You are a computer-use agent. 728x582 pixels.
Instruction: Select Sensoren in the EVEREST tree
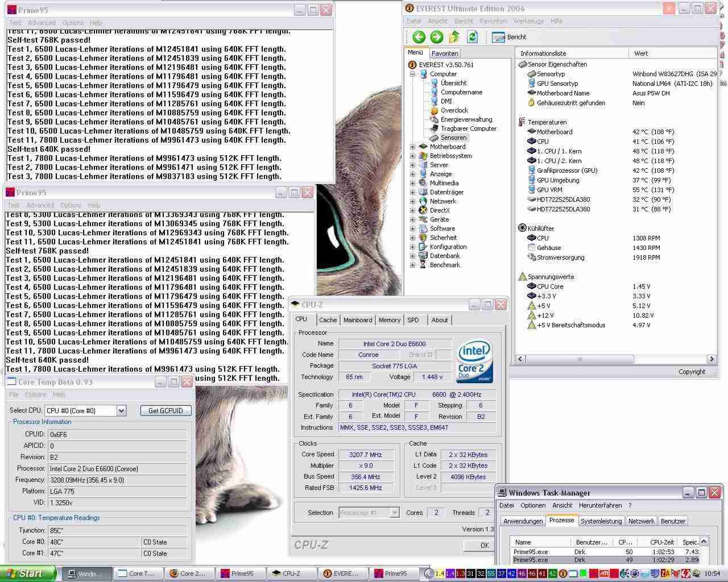coord(453,138)
